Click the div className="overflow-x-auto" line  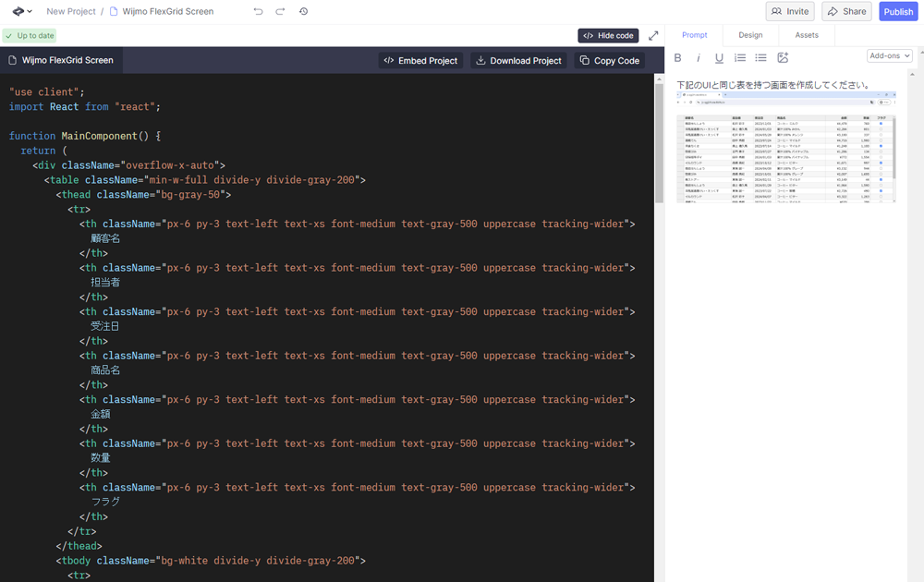point(128,165)
